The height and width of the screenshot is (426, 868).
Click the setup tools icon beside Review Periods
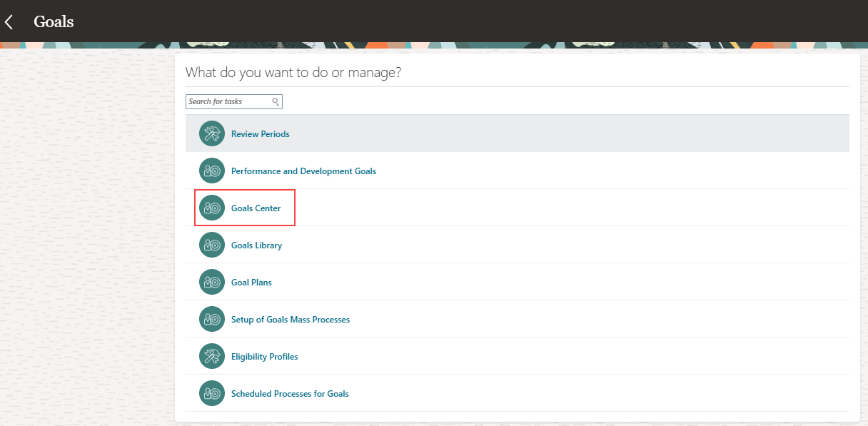(211, 133)
